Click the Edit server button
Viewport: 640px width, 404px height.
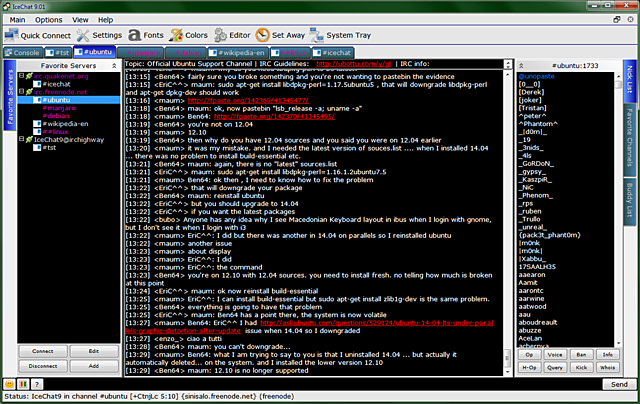(94, 351)
